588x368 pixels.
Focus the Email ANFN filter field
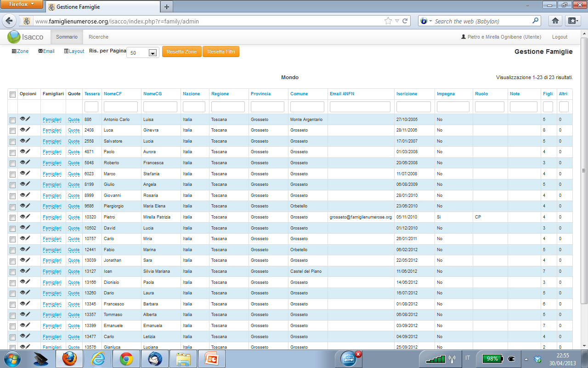pos(360,107)
